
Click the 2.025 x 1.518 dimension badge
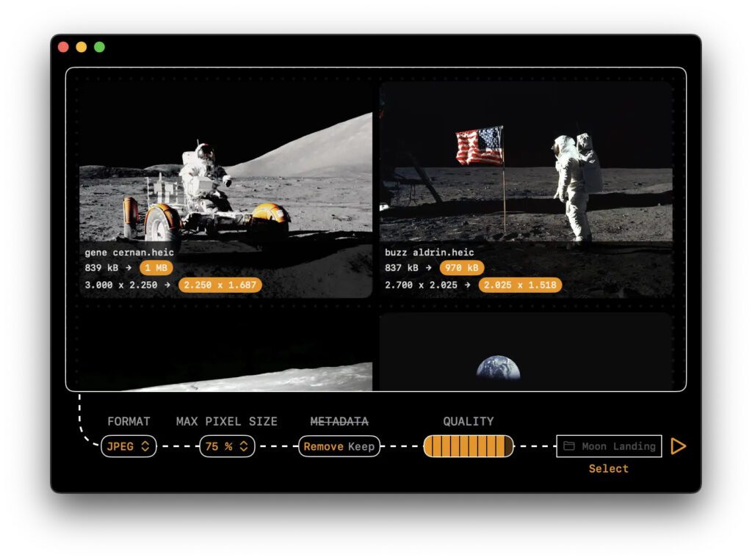click(520, 286)
